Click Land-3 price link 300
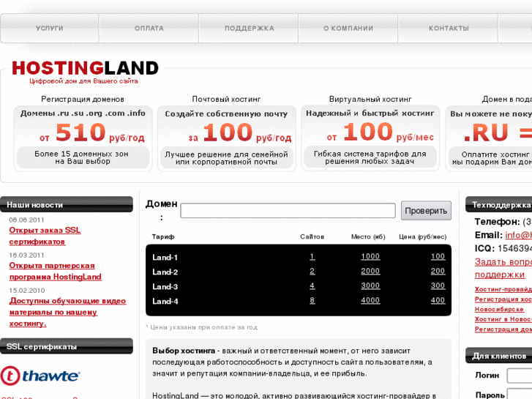Screen dimensions: 532x399 pos(438,286)
